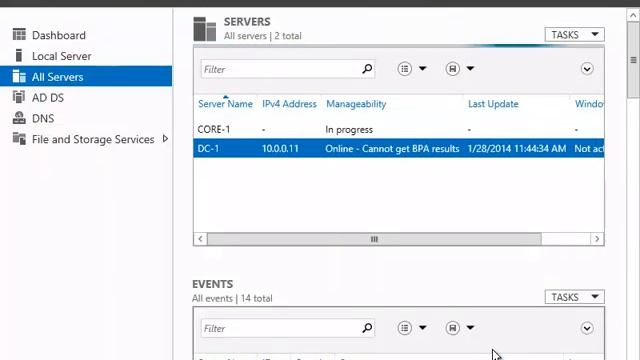Select the DC-1 server name

208,149
